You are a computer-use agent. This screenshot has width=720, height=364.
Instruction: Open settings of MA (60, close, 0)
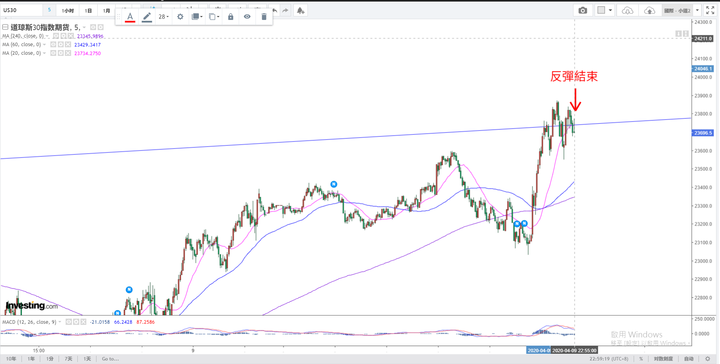[x=60, y=45]
